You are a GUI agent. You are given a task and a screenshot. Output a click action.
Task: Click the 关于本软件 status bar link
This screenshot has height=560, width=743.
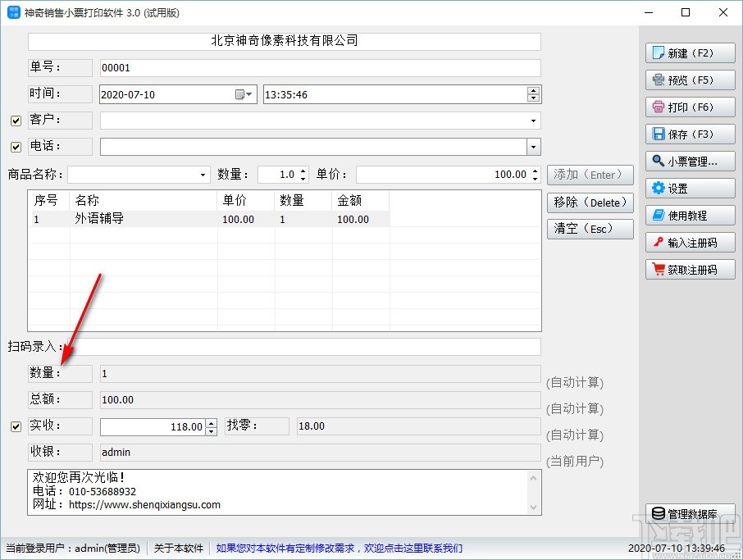coord(179,549)
